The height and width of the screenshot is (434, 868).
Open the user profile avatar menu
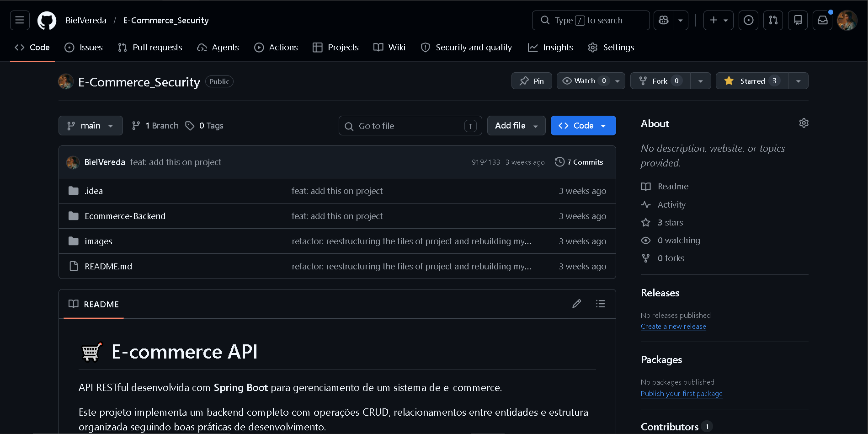click(847, 20)
